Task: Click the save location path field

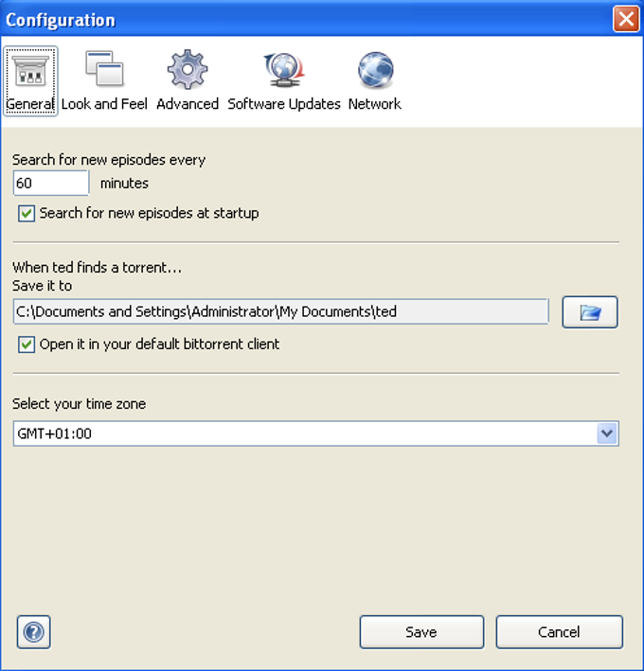Action: pyautogui.click(x=280, y=311)
